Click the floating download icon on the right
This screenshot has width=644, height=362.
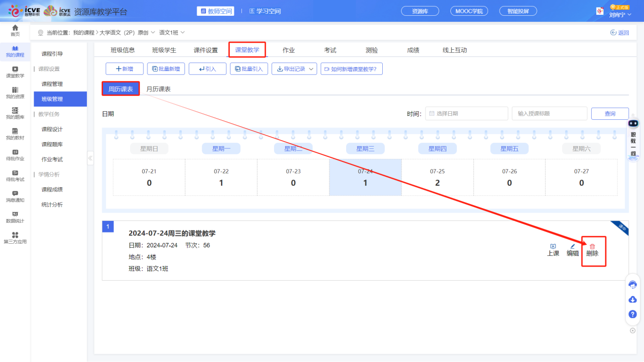(x=632, y=300)
